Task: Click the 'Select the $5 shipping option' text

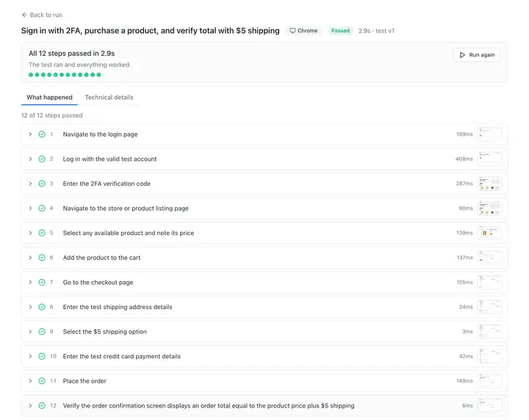Action: (105, 332)
